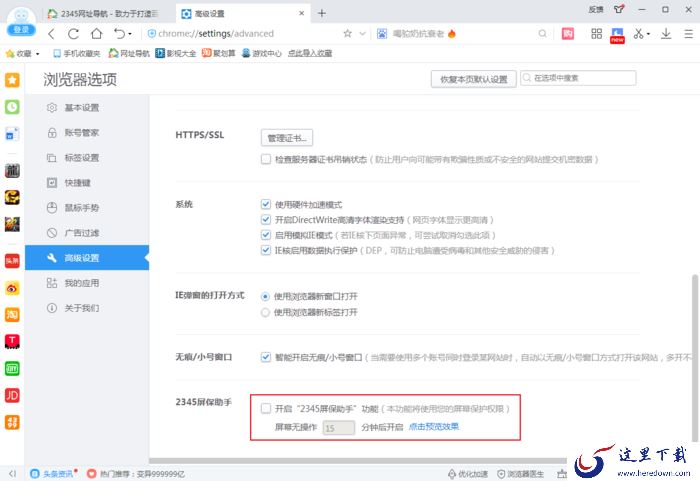Open the red JD sidebar icon
Screen dimensions: 700x481
coord(12,395)
